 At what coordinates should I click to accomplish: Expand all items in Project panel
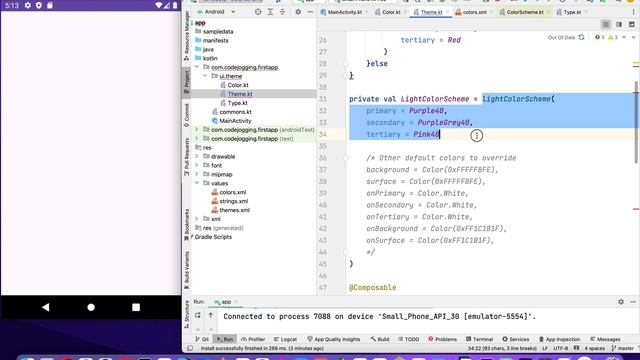tap(270, 12)
